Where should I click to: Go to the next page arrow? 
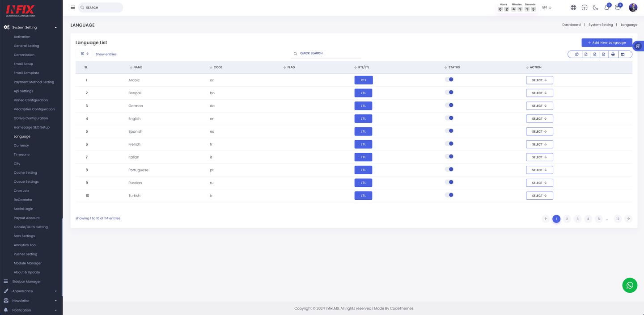(x=628, y=219)
